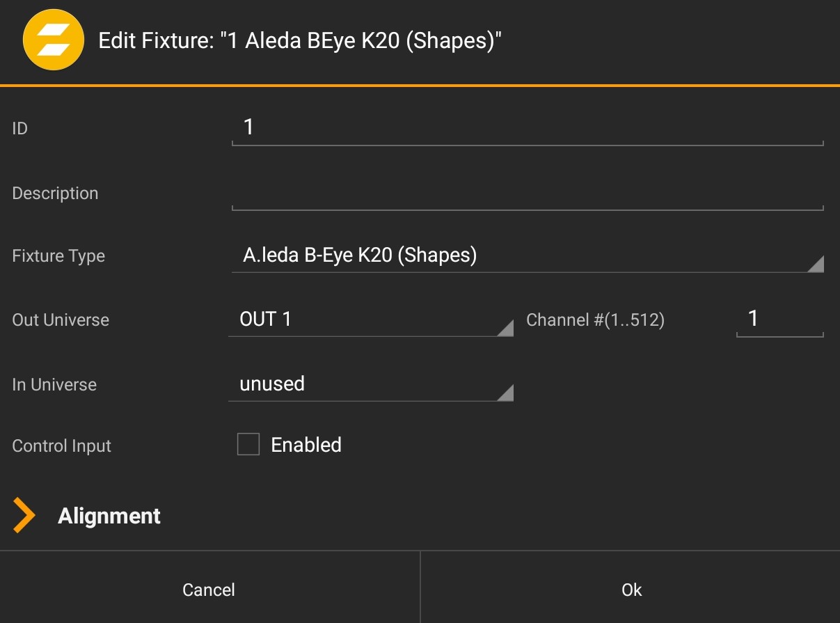
Task: Click the Edit Fixture dialog title
Action: point(300,40)
